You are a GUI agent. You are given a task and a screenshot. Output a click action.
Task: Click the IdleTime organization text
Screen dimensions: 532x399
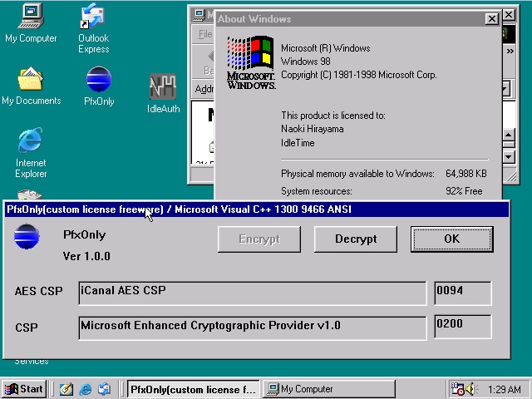click(x=298, y=143)
